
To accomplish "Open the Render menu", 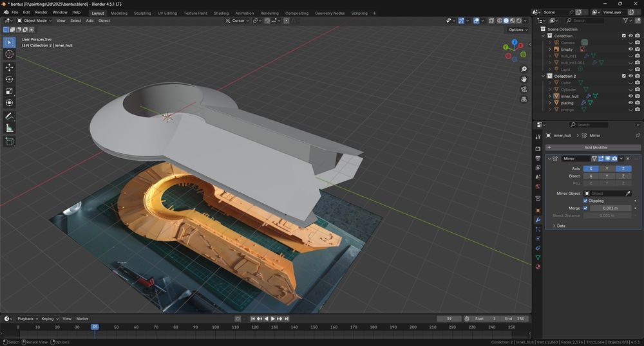I will (41, 12).
